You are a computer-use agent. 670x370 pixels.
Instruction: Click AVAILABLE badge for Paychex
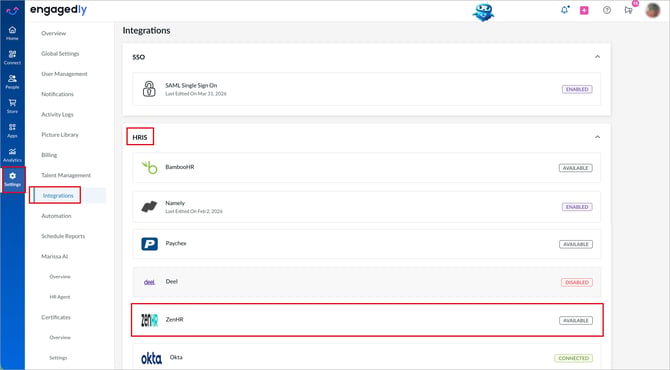click(x=576, y=244)
